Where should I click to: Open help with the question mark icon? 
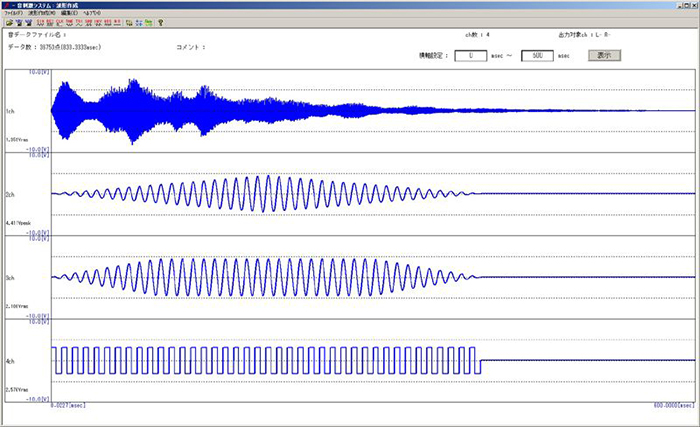click(x=161, y=22)
